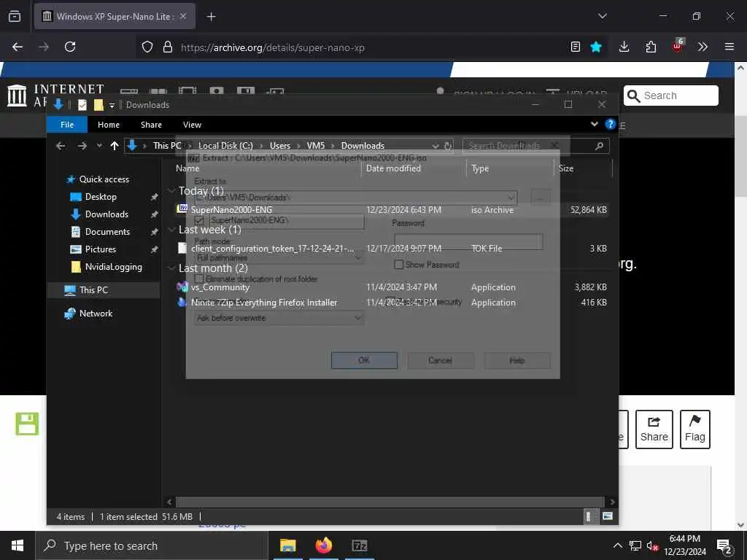Open Path mode dropdown in Extract dialog
Image resolution: width=747 pixels, height=560 pixels.
(279, 257)
